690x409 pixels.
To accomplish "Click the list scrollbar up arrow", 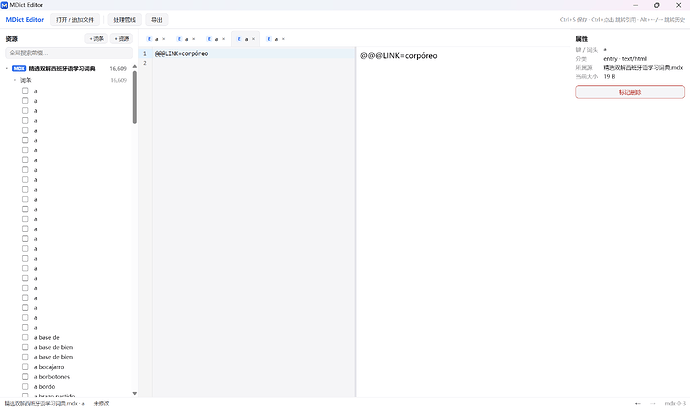I will pos(135,66).
